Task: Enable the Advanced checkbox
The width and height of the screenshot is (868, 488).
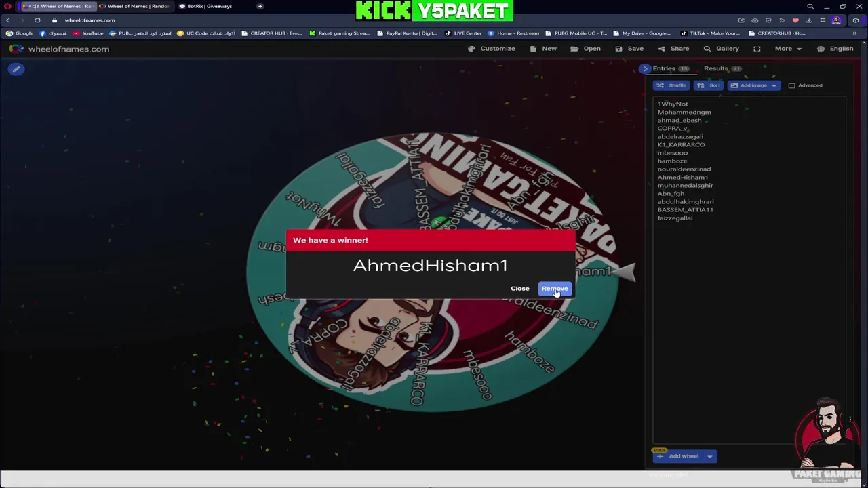Action: (791, 85)
